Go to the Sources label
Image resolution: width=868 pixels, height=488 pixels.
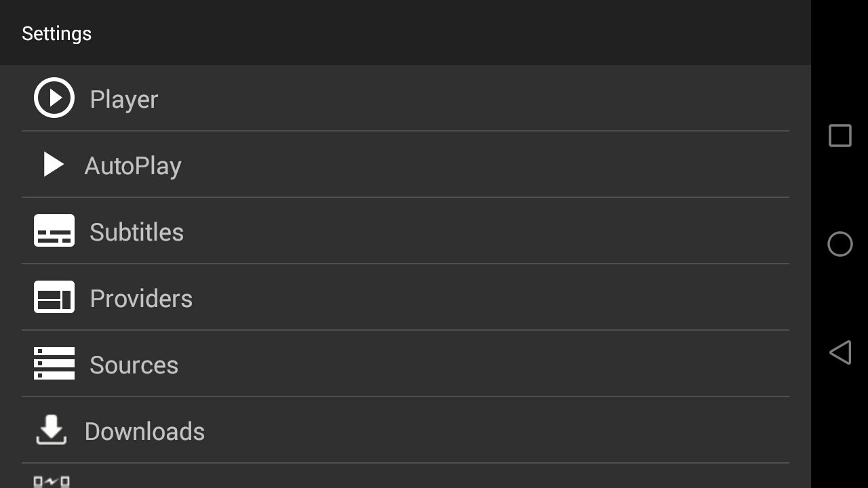(x=134, y=365)
